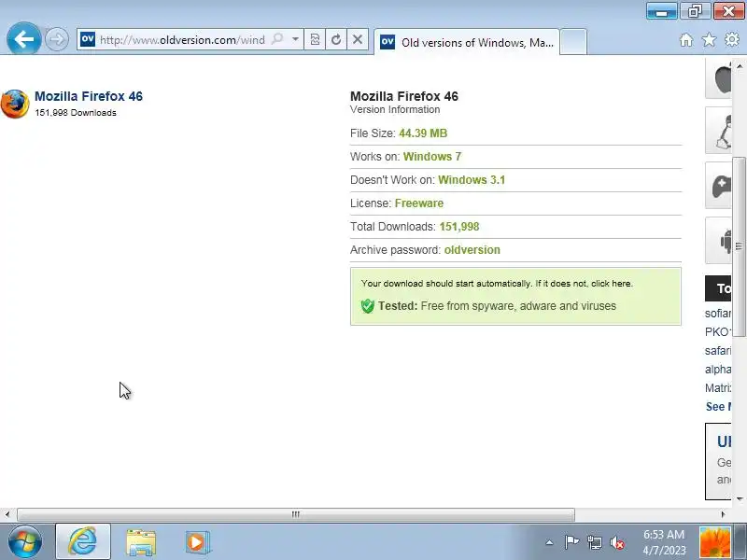The width and height of the screenshot is (747, 560).
Task: Open Windows Media Player from taskbar
Action: tap(197, 542)
